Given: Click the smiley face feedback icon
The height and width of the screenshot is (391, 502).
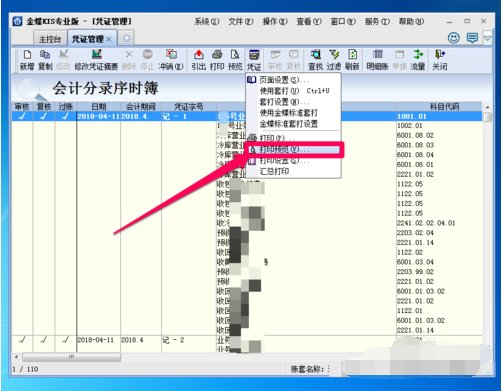Looking at the screenshot, I should coord(454,38).
